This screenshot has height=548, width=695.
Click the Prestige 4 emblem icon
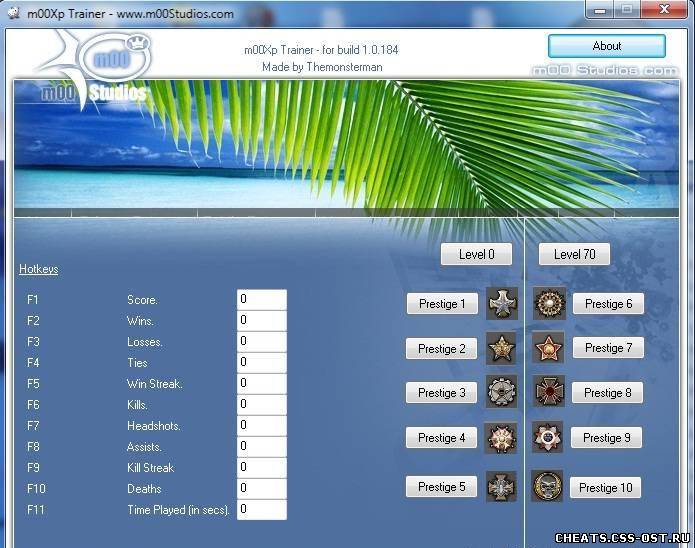coord(501,438)
